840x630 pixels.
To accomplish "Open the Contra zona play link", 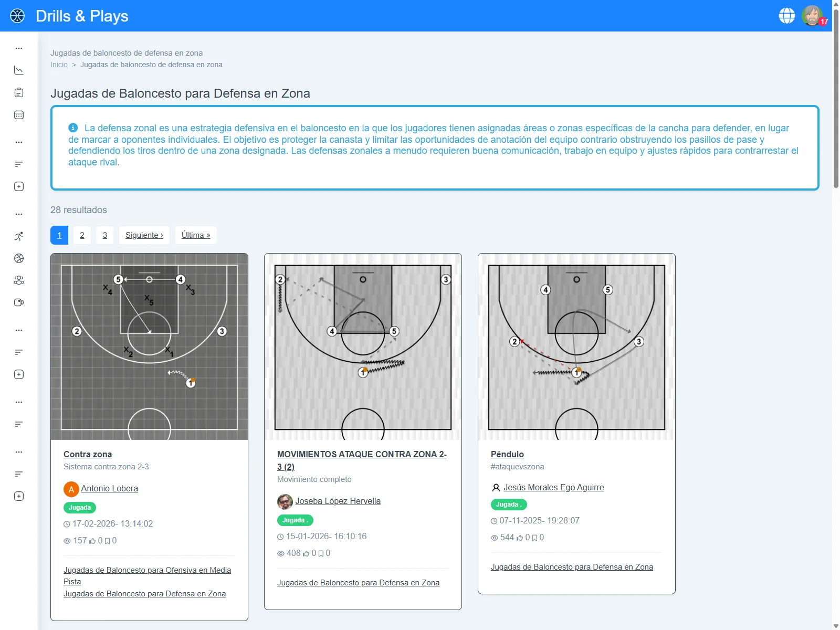I will [88, 454].
